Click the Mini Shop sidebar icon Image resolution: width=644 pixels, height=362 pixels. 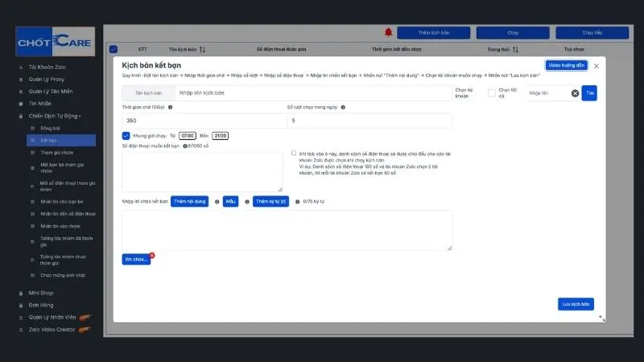click(21, 293)
